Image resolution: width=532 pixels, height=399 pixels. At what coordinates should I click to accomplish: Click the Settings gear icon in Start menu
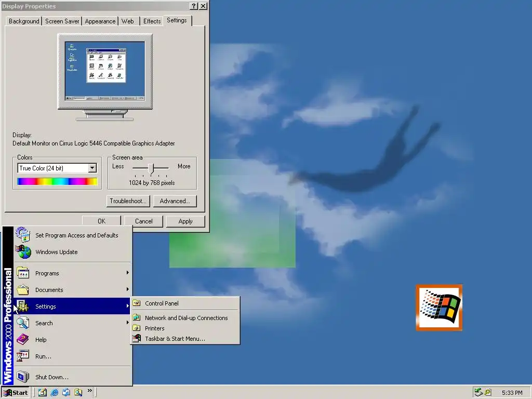pos(23,307)
